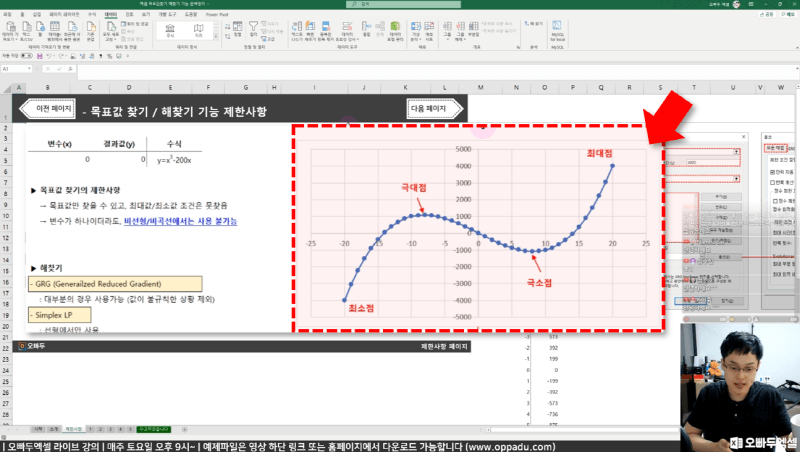800x452 pixels.
Task: Click the From Text/CSV import icon
Action: pos(26,31)
